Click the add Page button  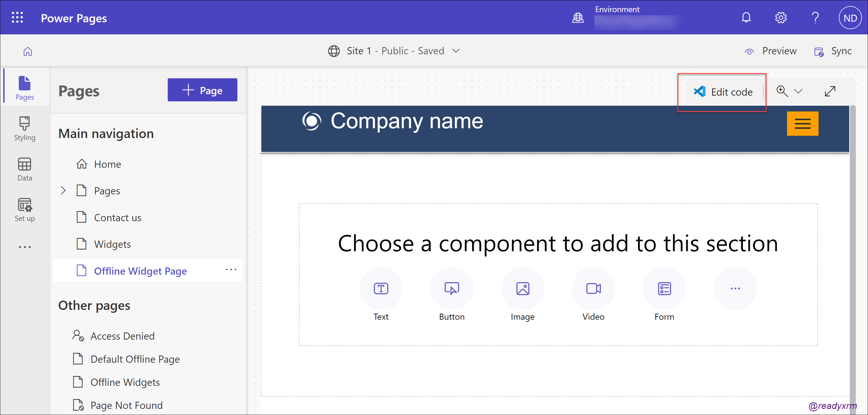point(202,90)
